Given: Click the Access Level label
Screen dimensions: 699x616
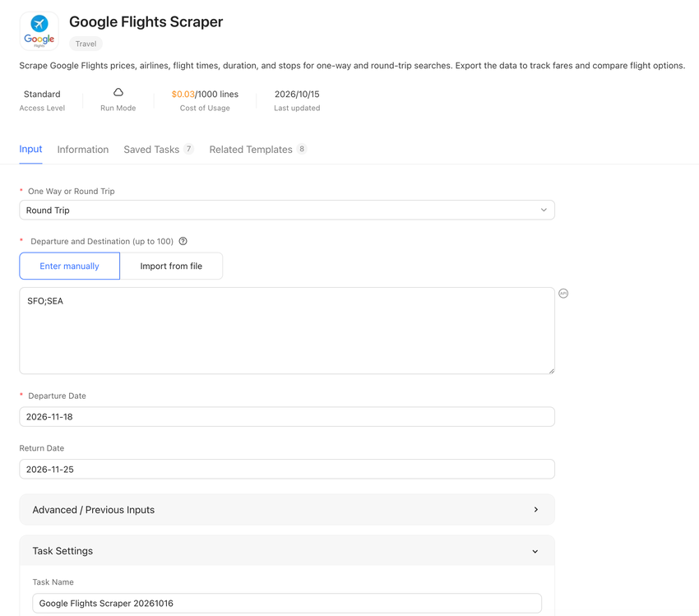Looking at the screenshot, I should [42, 108].
